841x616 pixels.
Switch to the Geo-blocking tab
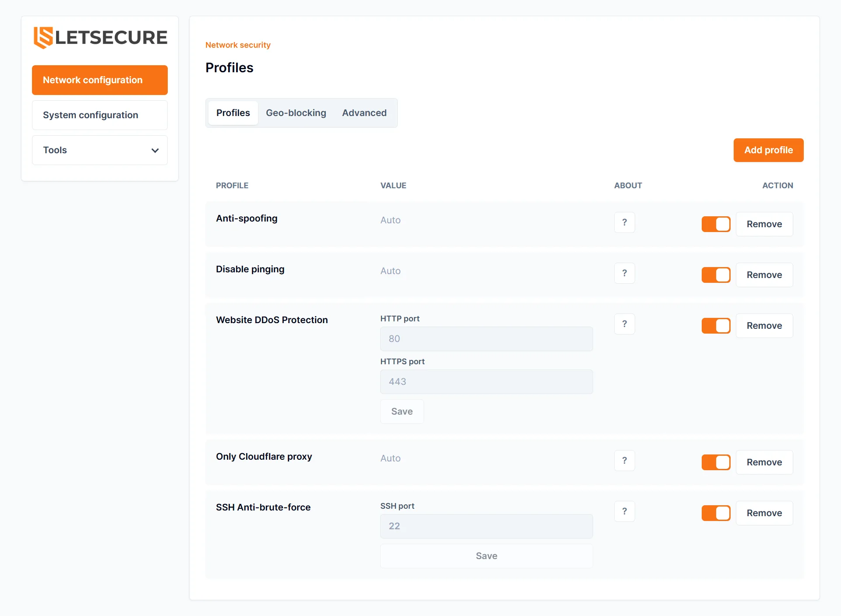coord(296,113)
